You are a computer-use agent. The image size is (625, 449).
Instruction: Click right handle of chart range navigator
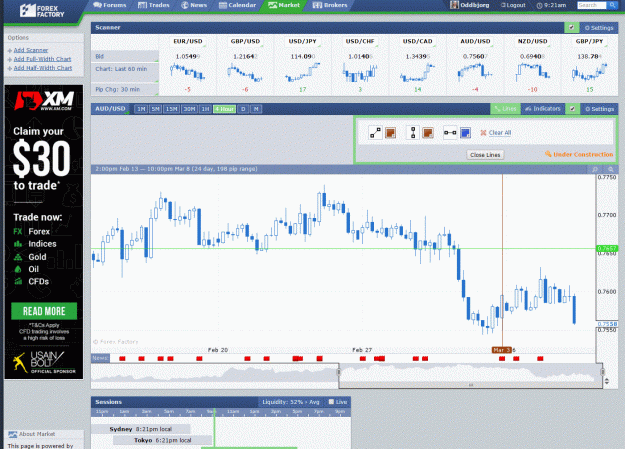[602, 372]
